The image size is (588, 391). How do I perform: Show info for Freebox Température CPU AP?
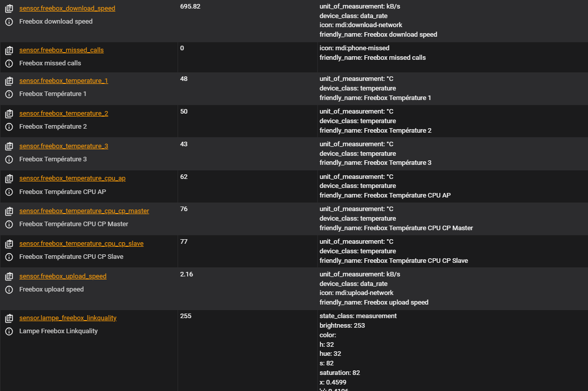pos(9,192)
